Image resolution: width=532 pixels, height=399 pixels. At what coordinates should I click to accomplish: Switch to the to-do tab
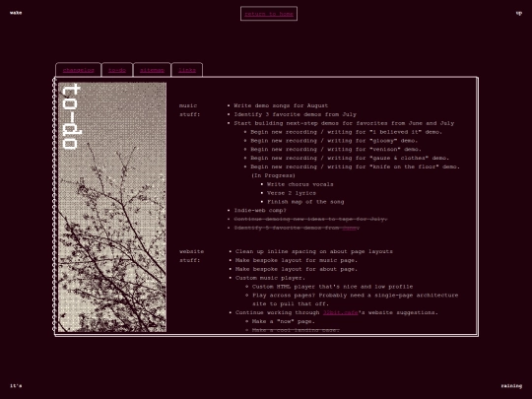tap(117, 70)
